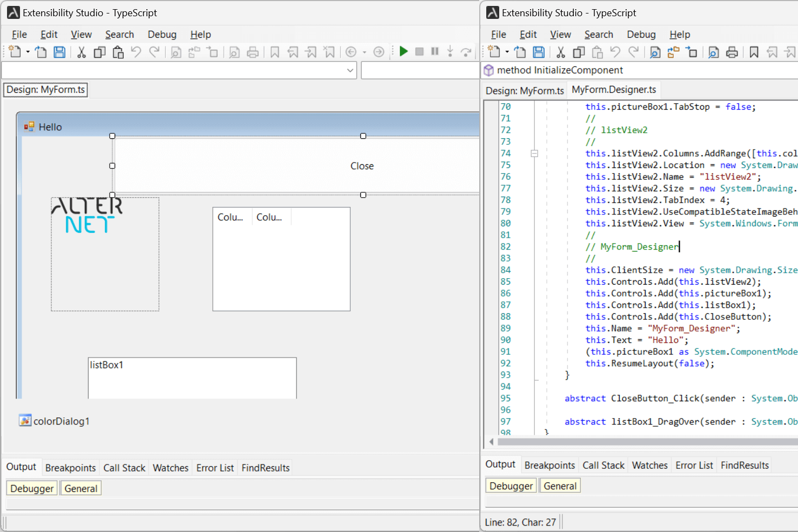
Task: Click Save icon in left window toolbar
Action: point(59,52)
